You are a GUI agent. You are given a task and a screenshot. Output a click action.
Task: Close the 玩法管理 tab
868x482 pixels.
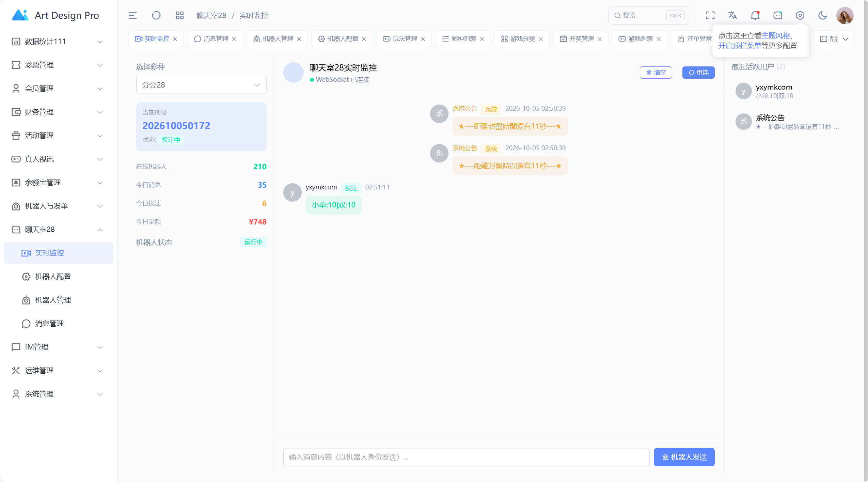423,39
